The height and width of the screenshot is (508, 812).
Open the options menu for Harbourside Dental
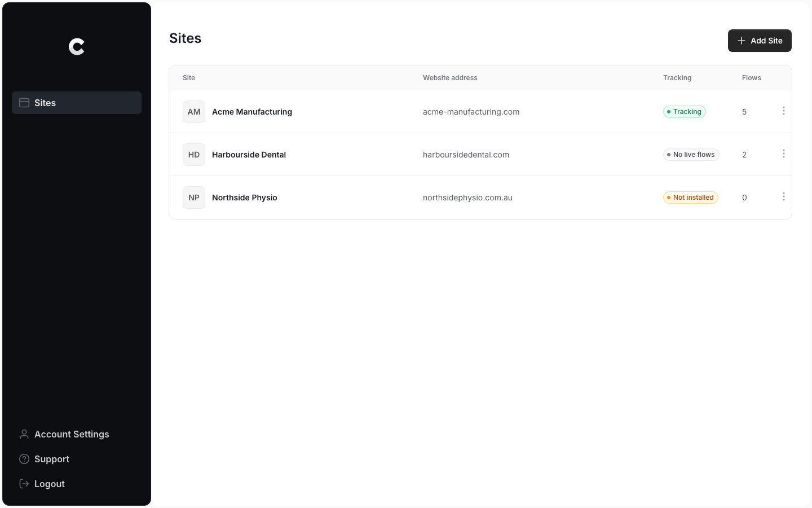783,154
